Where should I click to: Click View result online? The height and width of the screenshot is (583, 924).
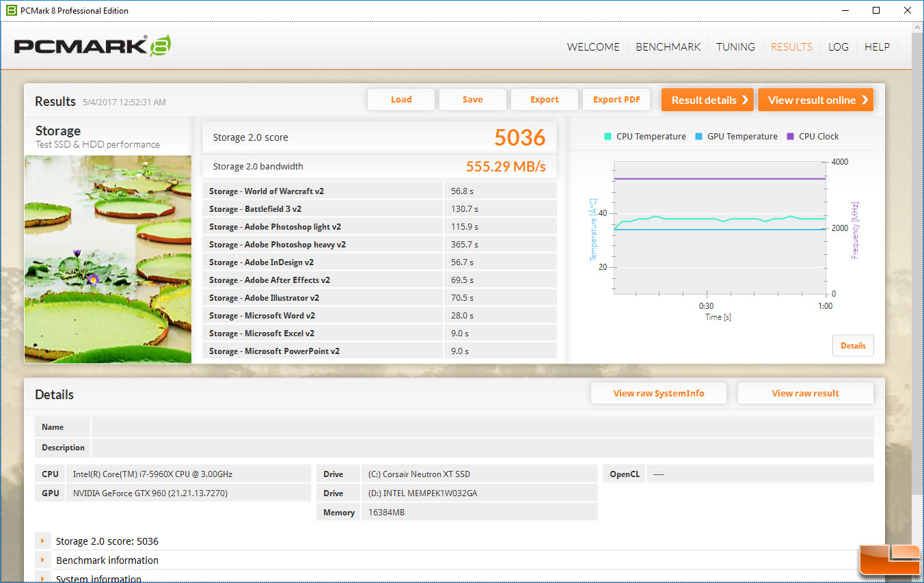[x=816, y=100]
